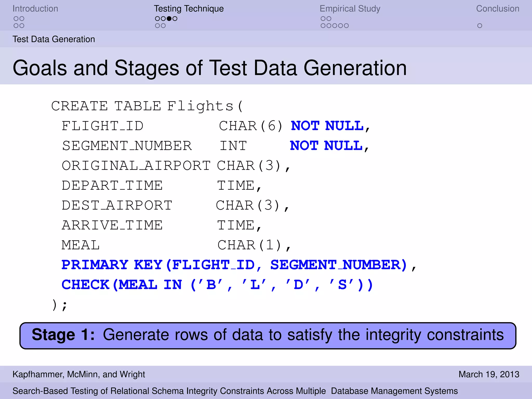
Task: Click the authors Kapfhammer, McMinn, and Wright
Action: pyautogui.click(x=79, y=374)
